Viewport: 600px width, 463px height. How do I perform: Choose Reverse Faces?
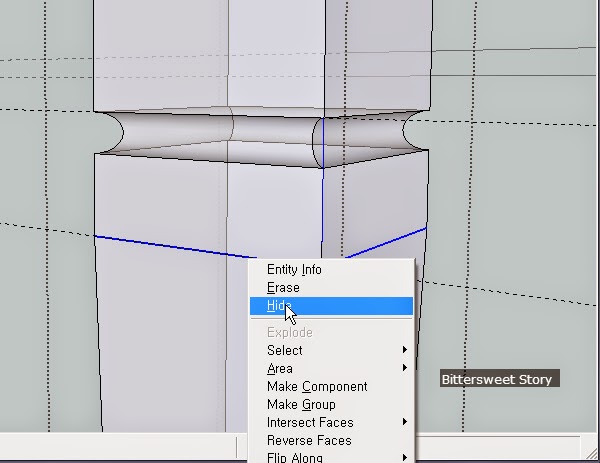[331, 440]
